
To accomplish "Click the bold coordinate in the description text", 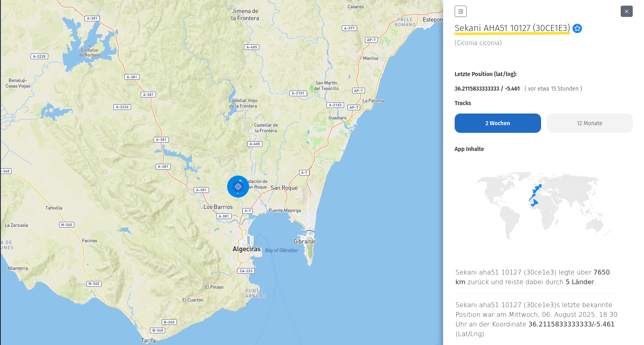I will (x=571, y=324).
